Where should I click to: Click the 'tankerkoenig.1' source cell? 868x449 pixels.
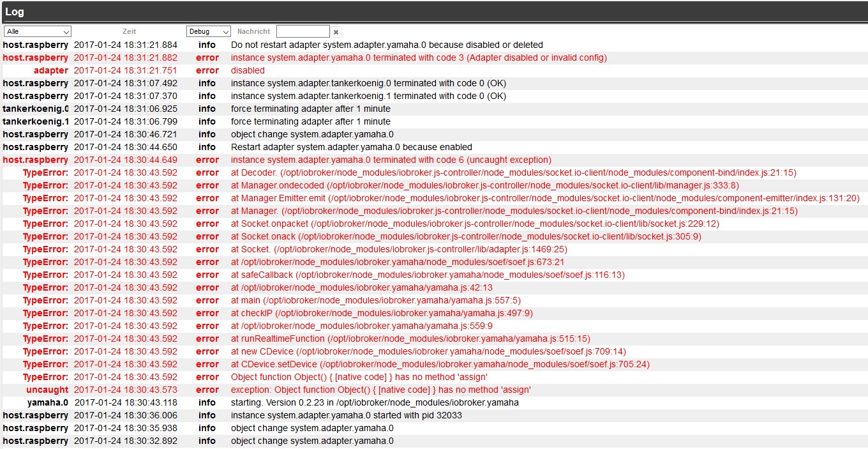[36, 122]
